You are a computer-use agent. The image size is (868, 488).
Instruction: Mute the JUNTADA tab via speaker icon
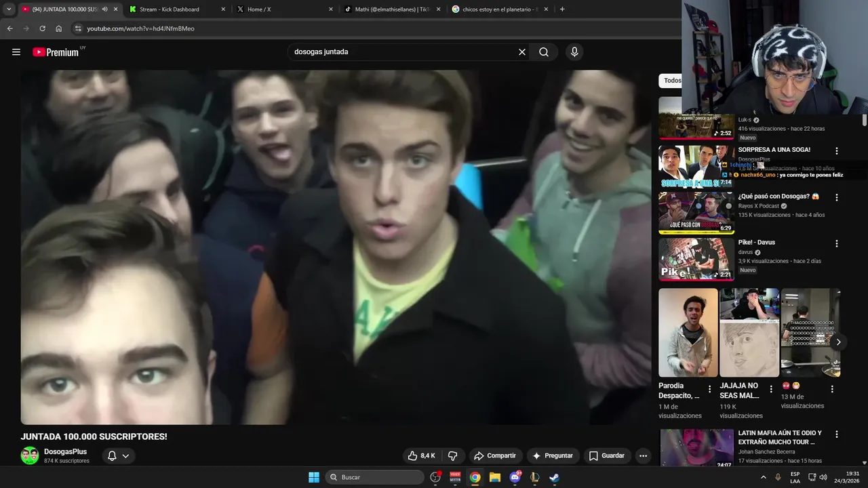click(x=105, y=9)
